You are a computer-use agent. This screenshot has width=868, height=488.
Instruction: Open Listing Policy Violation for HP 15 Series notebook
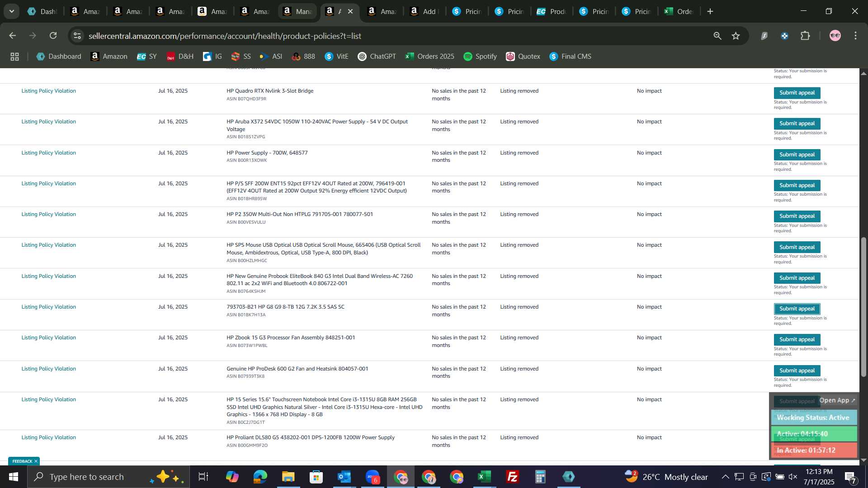coord(49,399)
